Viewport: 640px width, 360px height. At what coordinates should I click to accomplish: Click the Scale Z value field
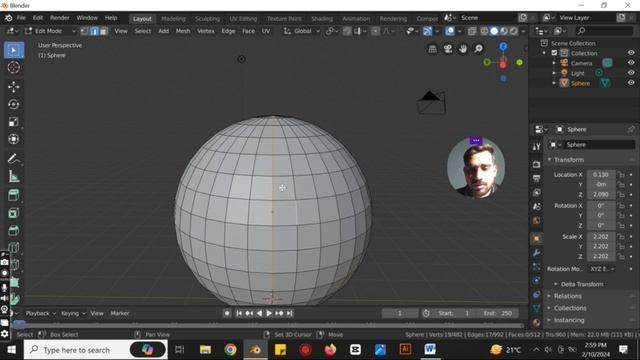(601, 256)
